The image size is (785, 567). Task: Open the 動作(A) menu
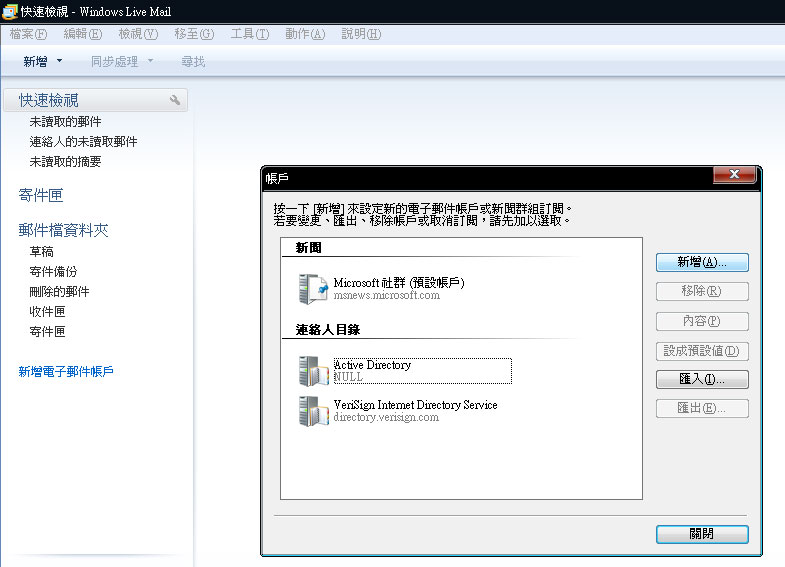[x=305, y=34]
